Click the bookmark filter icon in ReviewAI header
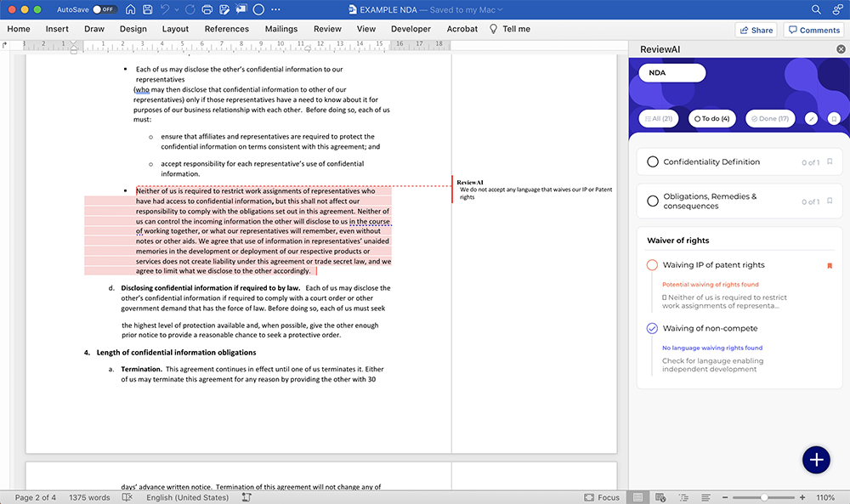850x504 pixels. pyautogui.click(x=835, y=119)
